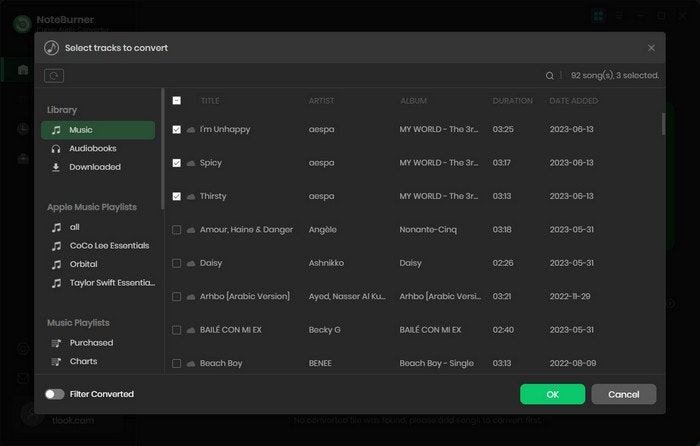The height and width of the screenshot is (446, 700).
Task: Click the cloud icon on Spicy row
Action: pyautogui.click(x=191, y=163)
